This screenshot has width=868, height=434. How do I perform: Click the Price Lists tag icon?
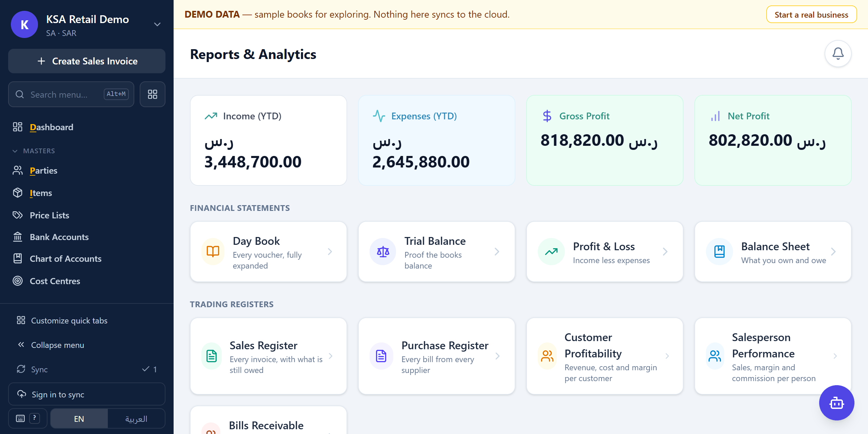click(x=18, y=215)
